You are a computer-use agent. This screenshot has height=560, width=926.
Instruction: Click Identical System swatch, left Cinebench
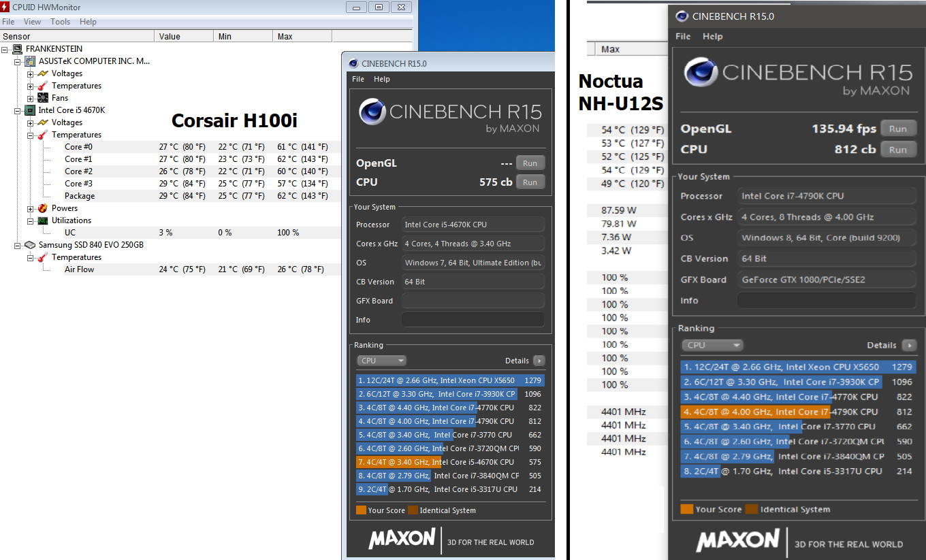point(413,510)
